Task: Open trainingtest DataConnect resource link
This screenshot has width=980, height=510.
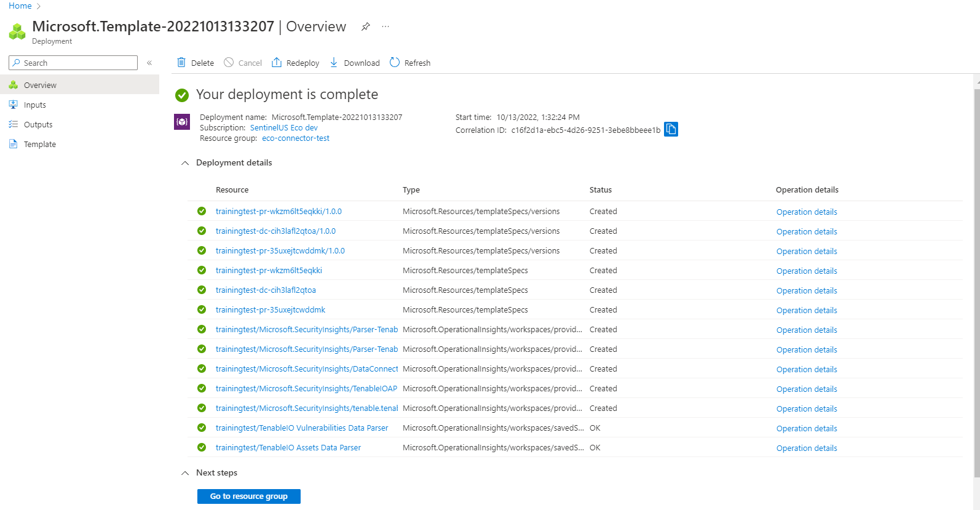Action: [x=307, y=369]
